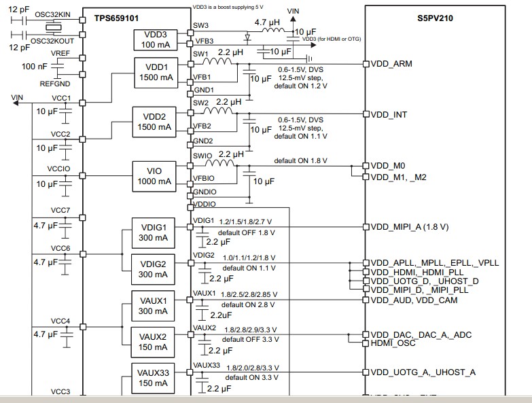Click the 'VDD3 is a boost supplying 5 V' note
The image size is (532, 403).
click(228, 7)
